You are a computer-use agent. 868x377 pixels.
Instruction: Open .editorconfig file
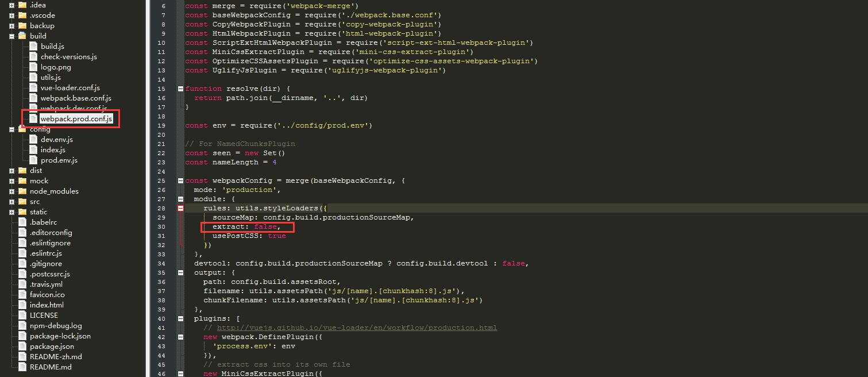click(x=51, y=232)
